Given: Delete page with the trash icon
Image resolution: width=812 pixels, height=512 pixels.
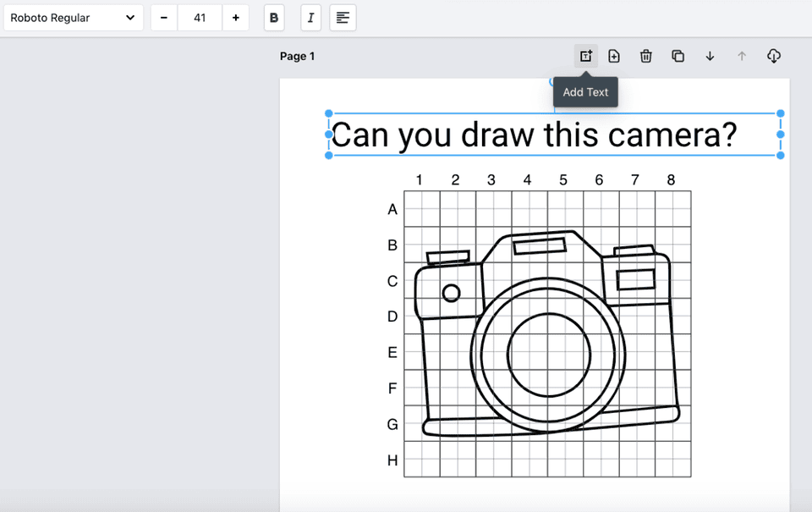Looking at the screenshot, I should [645, 56].
